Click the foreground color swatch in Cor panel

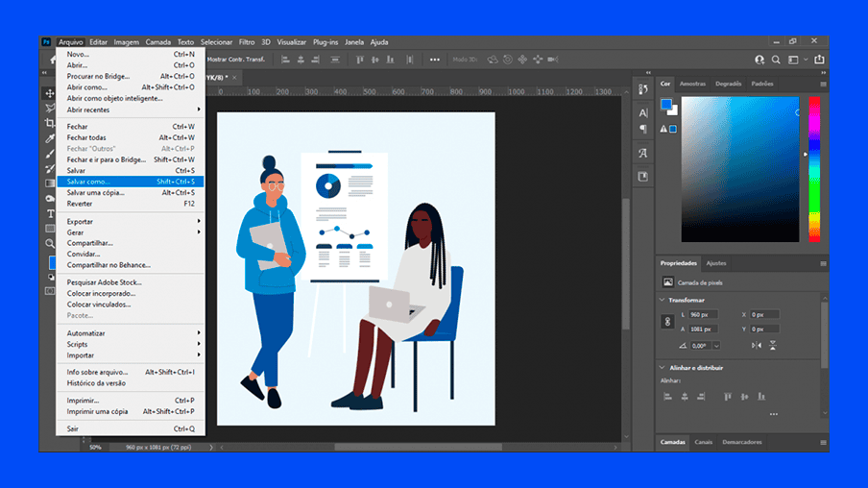click(x=666, y=105)
